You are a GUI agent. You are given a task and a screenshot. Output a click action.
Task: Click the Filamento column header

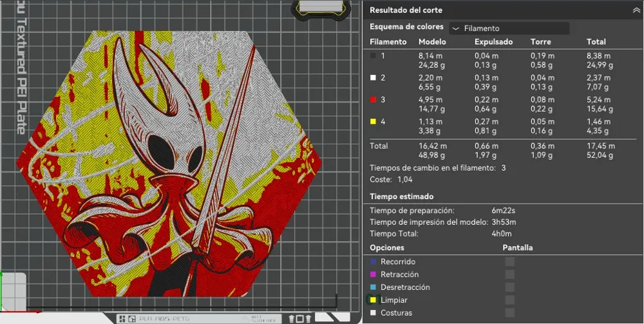coord(388,41)
